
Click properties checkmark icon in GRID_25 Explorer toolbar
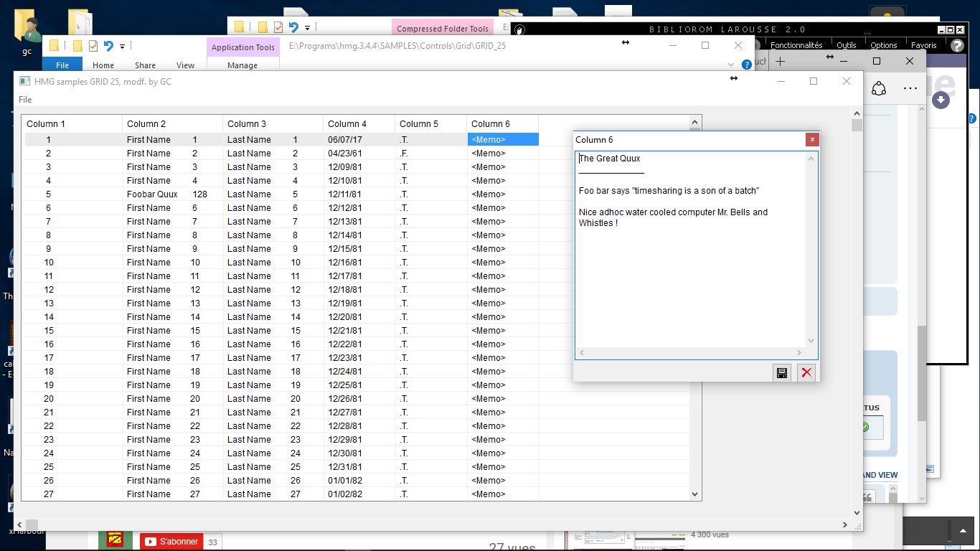93,46
